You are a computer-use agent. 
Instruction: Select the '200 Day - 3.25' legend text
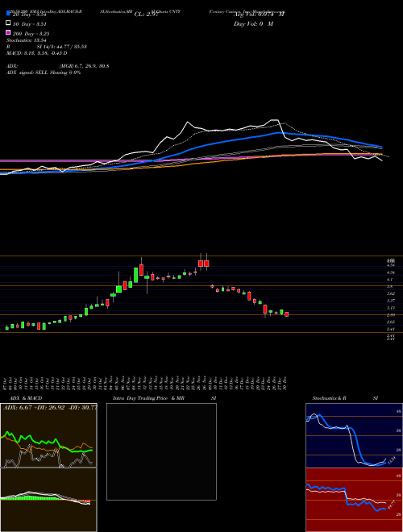coord(31,34)
